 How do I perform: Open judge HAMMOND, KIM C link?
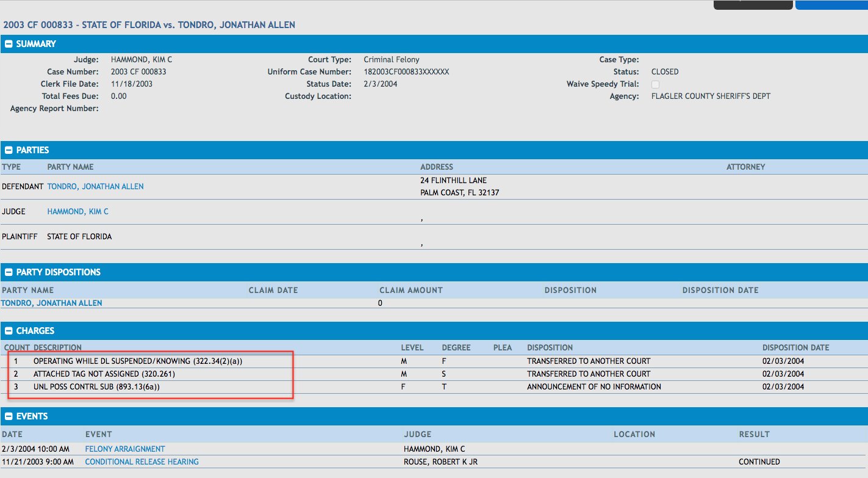click(77, 211)
